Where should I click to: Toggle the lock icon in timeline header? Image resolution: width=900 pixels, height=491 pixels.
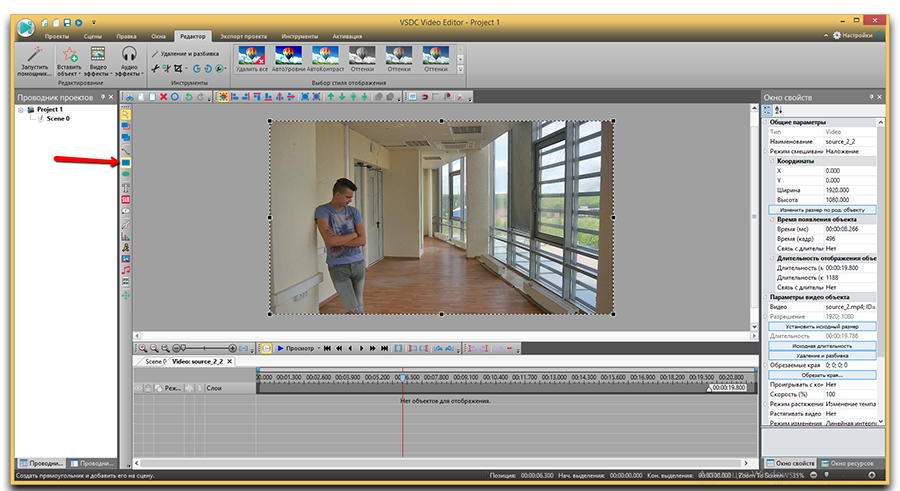(148, 388)
